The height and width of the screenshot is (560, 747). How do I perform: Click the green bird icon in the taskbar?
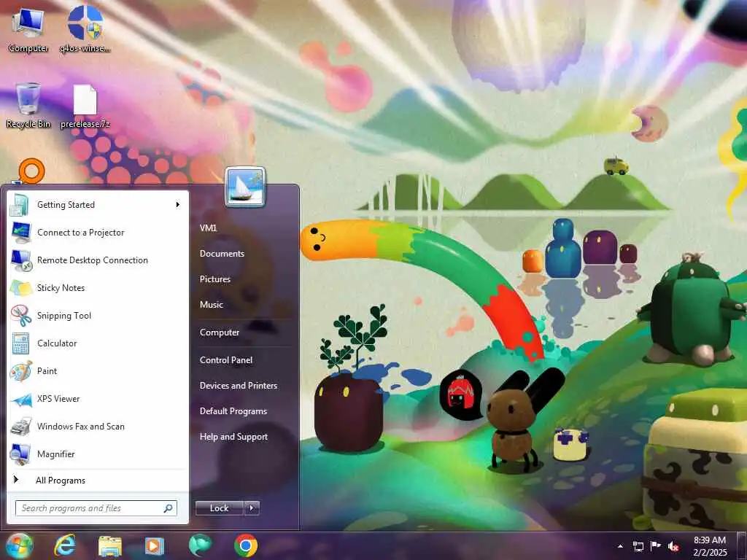click(x=200, y=545)
